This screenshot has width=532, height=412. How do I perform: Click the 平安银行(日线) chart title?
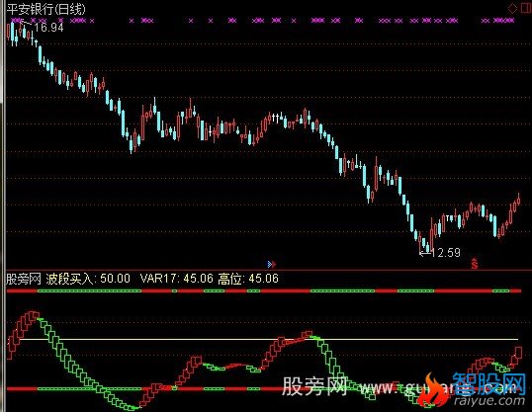point(46,9)
